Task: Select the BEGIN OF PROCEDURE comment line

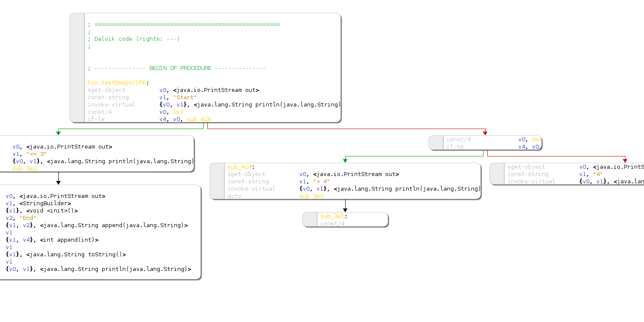Action: [176, 68]
